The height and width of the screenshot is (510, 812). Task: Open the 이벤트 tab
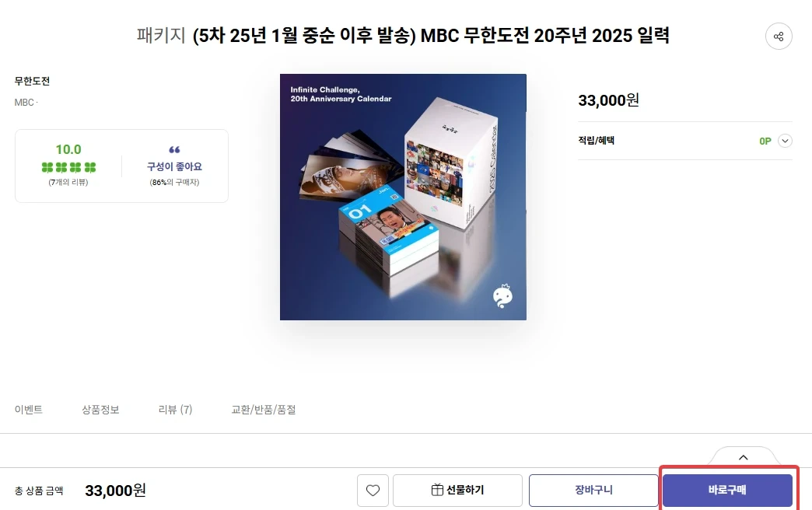point(29,410)
